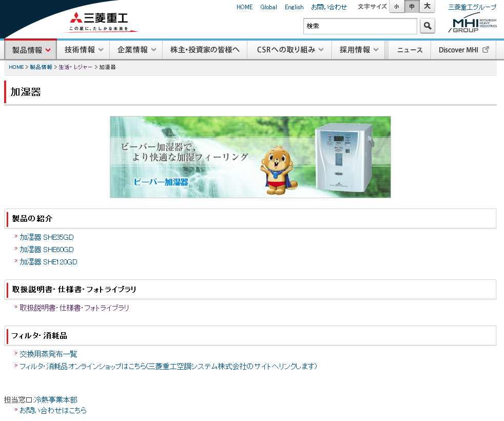Click 生活・レジャー in the breadcrumb
The width and height of the screenshot is (504, 421).
point(75,67)
